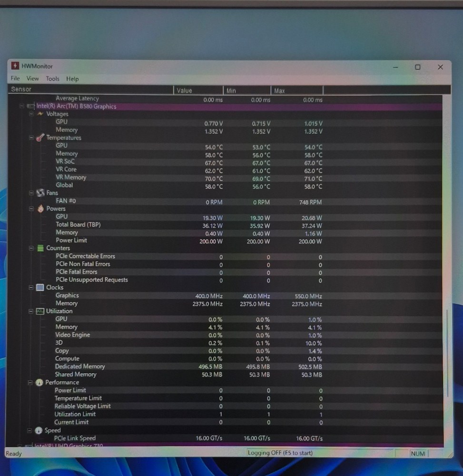Click the HWMonitor app icon in title bar

pos(15,66)
